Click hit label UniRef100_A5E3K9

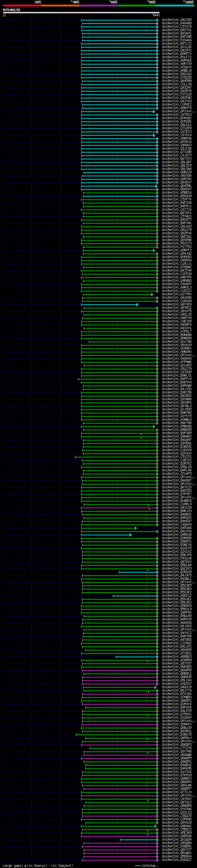(176, 833)
